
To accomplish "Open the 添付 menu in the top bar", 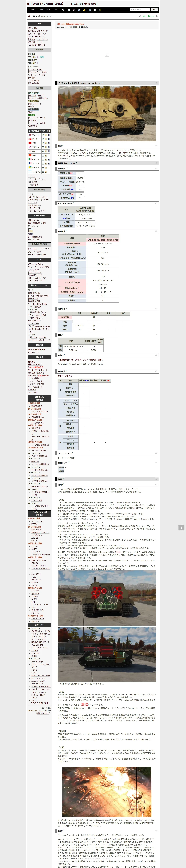I will [56, 10].
